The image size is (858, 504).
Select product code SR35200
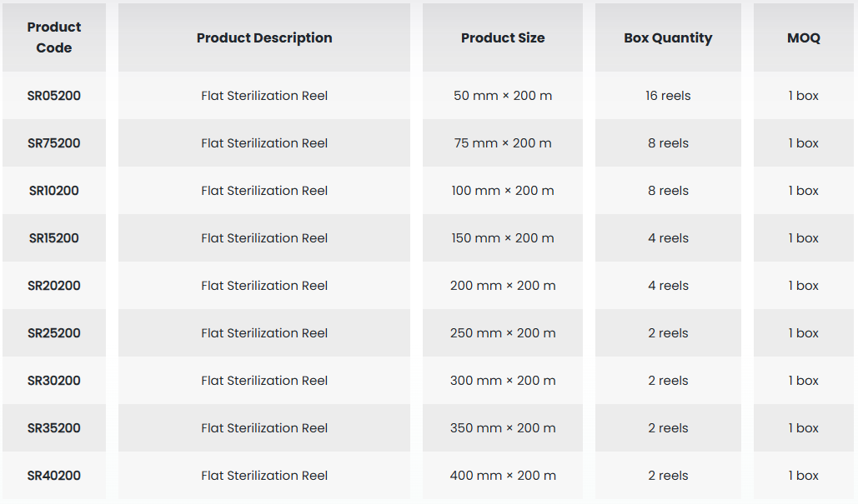54,428
